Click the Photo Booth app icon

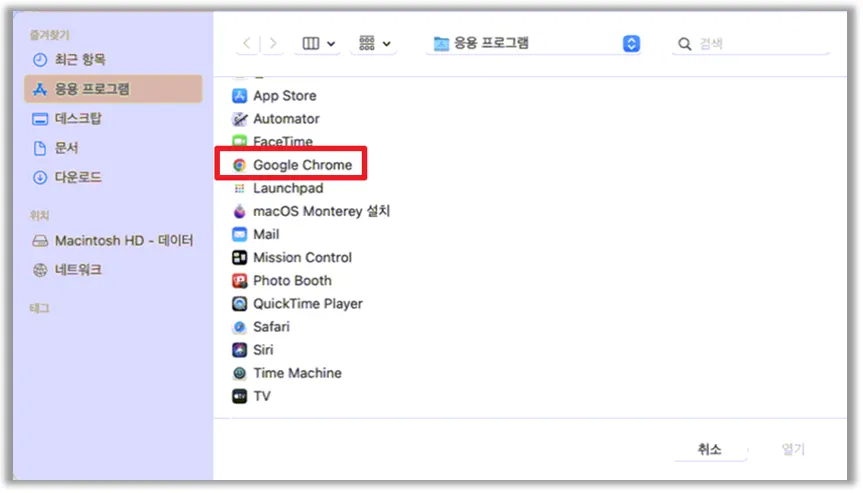point(239,281)
